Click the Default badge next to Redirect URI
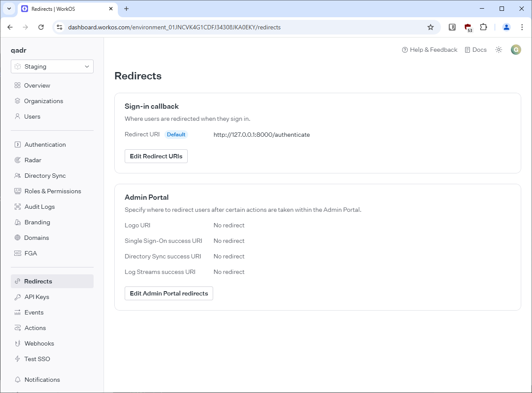 coord(176,134)
